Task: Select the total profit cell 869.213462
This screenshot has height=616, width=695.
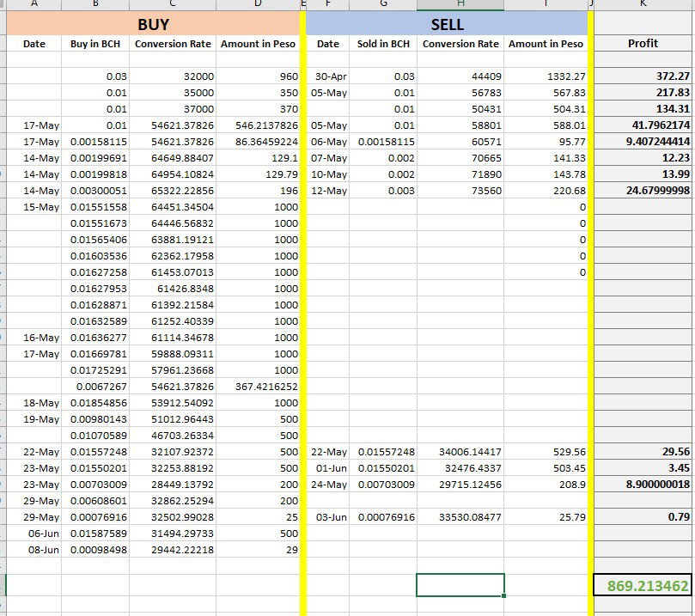Action: (643, 585)
